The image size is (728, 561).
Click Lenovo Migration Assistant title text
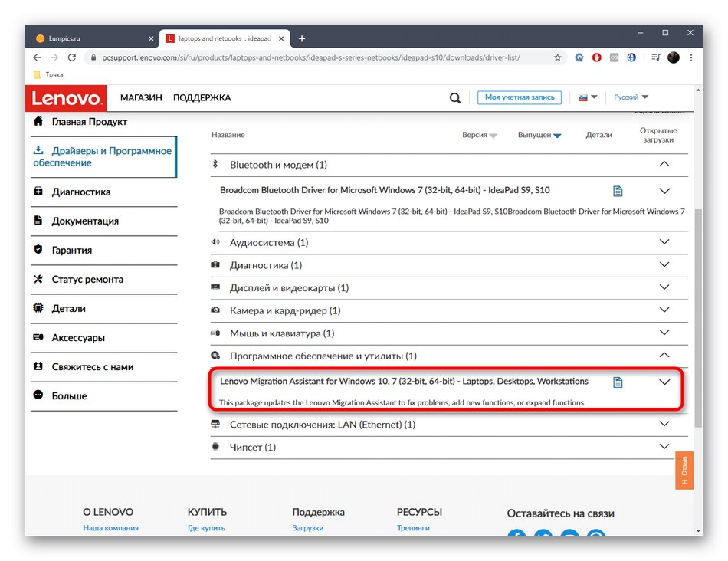pyautogui.click(x=404, y=381)
